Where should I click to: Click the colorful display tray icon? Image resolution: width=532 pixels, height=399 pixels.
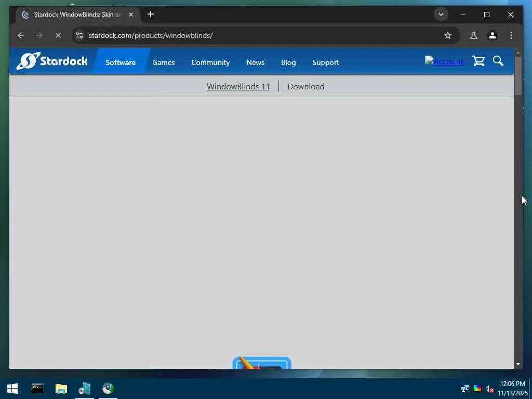click(x=477, y=389)
